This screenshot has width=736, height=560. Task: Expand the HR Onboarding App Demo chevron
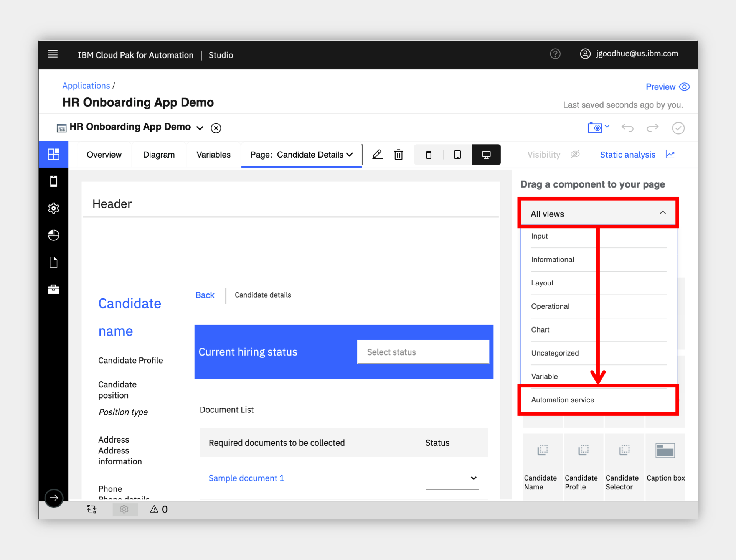pos(200,128)
